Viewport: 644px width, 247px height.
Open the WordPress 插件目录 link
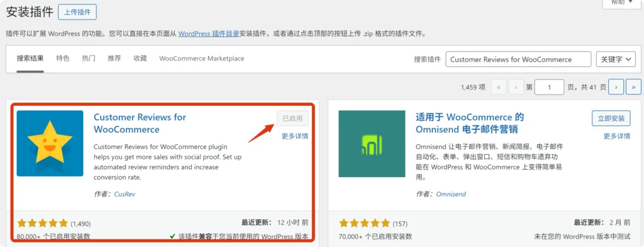point(209,34)
